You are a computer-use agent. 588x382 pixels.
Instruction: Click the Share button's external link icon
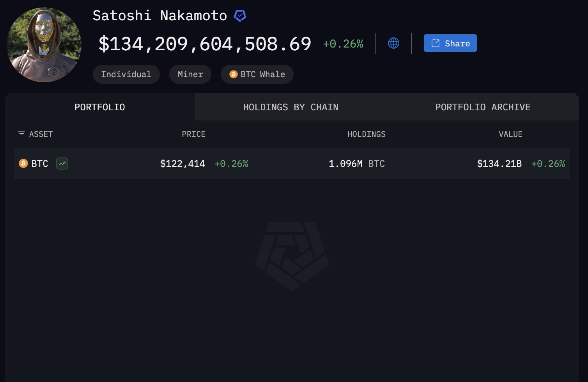click(x=435, y=43)
